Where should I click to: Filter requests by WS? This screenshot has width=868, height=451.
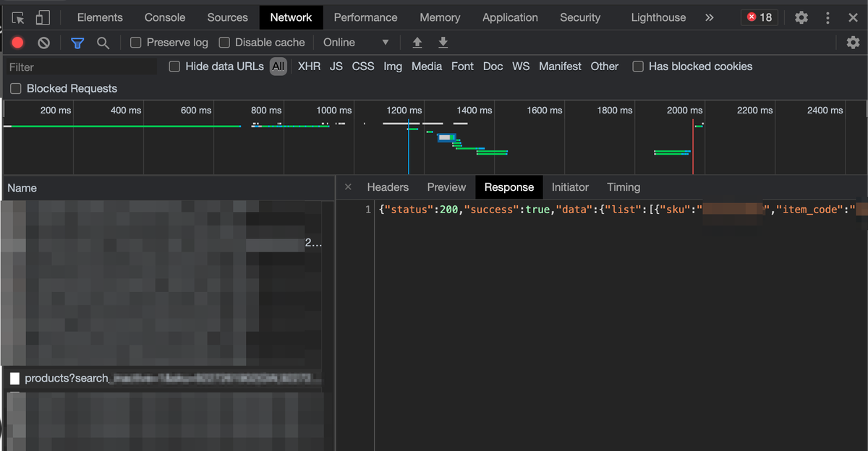(521, 66)
